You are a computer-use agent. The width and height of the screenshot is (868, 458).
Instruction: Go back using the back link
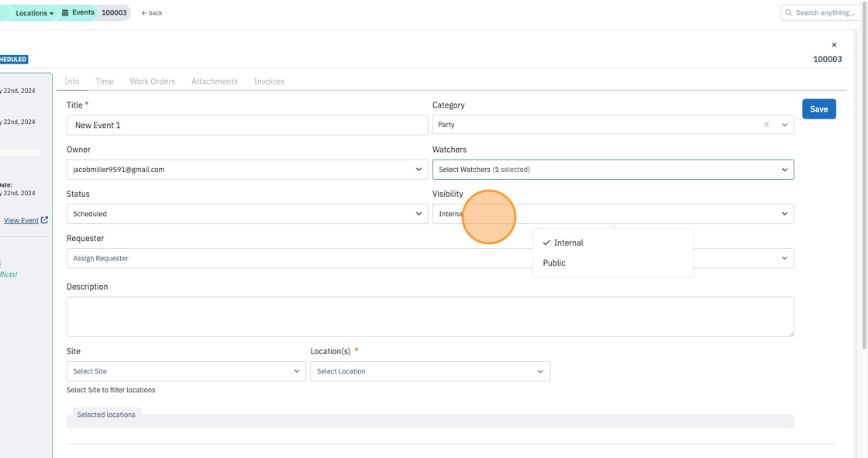pos(152,12)
